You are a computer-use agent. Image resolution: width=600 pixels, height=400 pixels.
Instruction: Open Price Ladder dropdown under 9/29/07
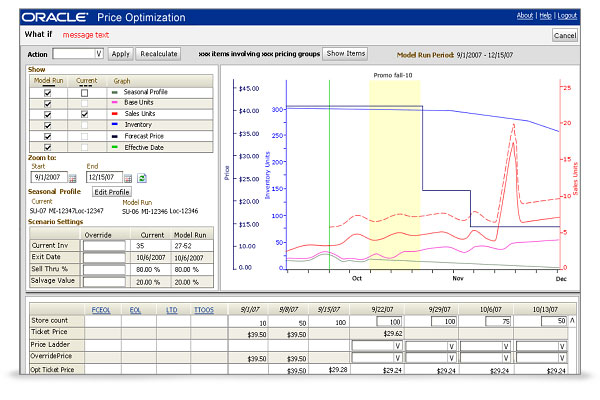(431, 346)
